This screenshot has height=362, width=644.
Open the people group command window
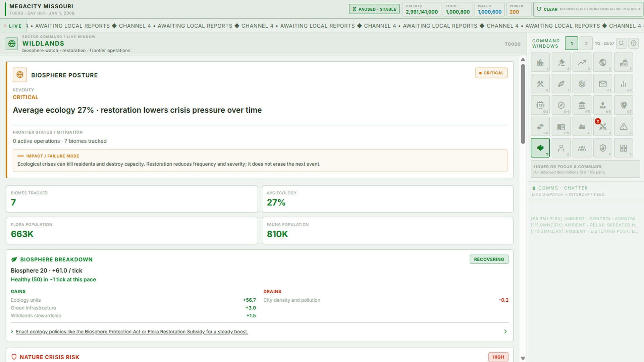click(x=582, y=148)
